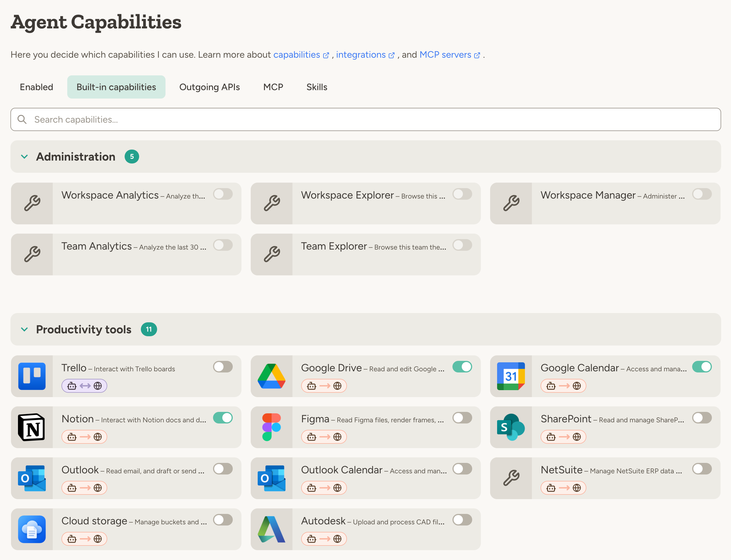The width and height of the screenshot is (731, 560).
Task: Click the Outlook Calendar card title
Action: click(341, 470)
